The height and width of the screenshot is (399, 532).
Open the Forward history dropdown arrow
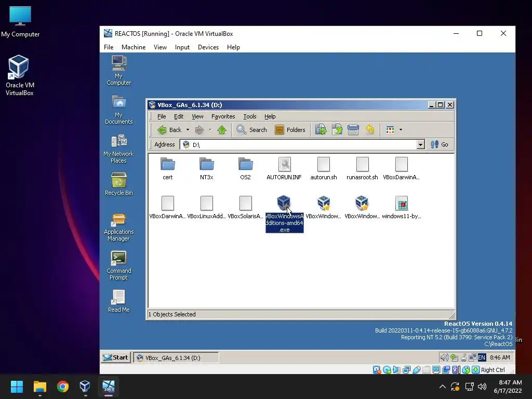[210, 129]
